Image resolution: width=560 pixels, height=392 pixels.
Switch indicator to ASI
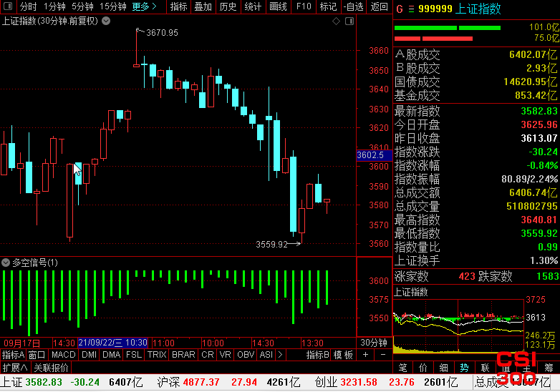[x=266, y=355]
